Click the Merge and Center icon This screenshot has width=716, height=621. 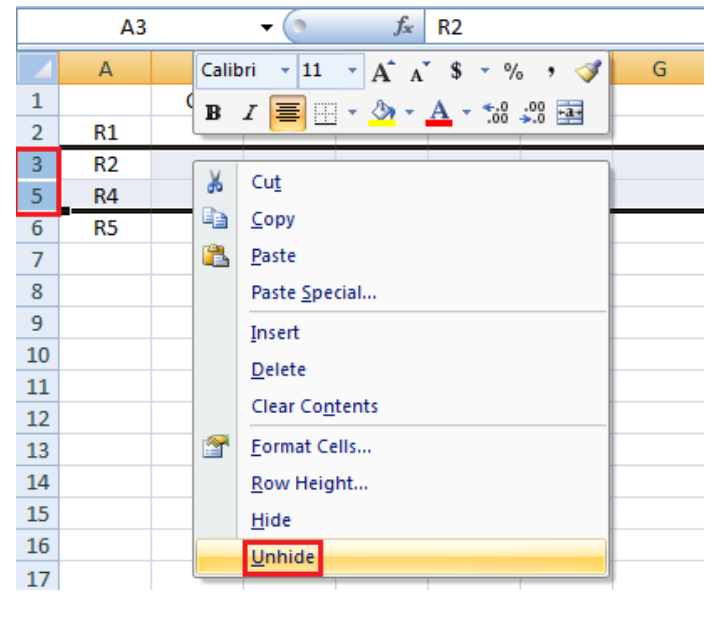click(x=569, y=113)
